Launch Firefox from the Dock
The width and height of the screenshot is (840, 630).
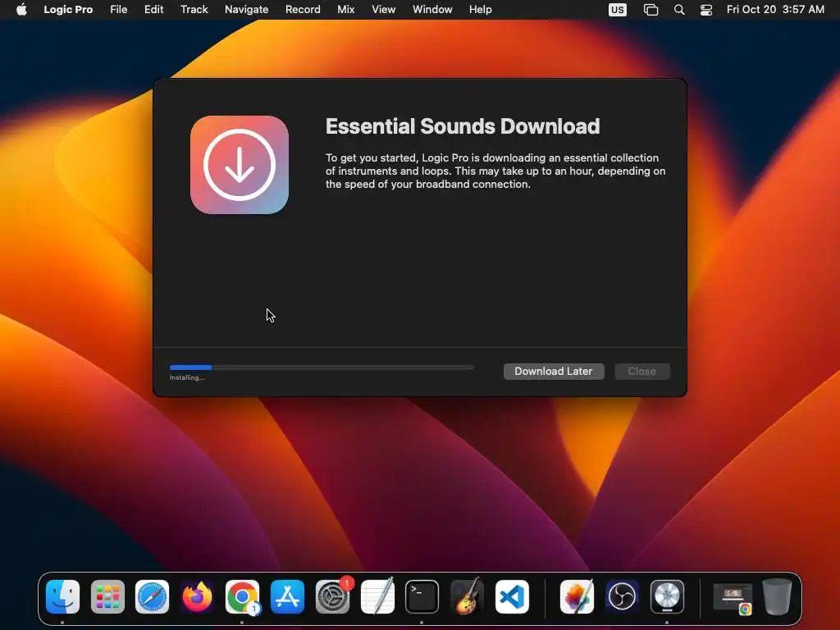197,596
